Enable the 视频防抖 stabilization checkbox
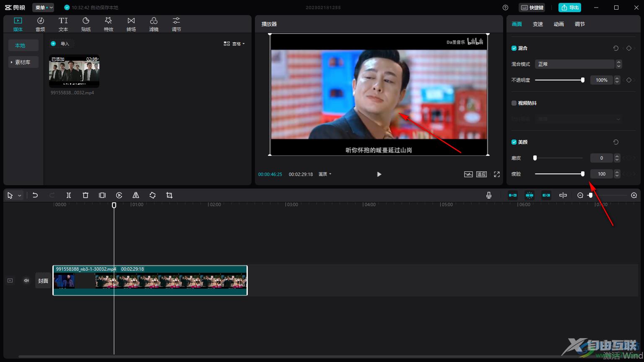 514,103
